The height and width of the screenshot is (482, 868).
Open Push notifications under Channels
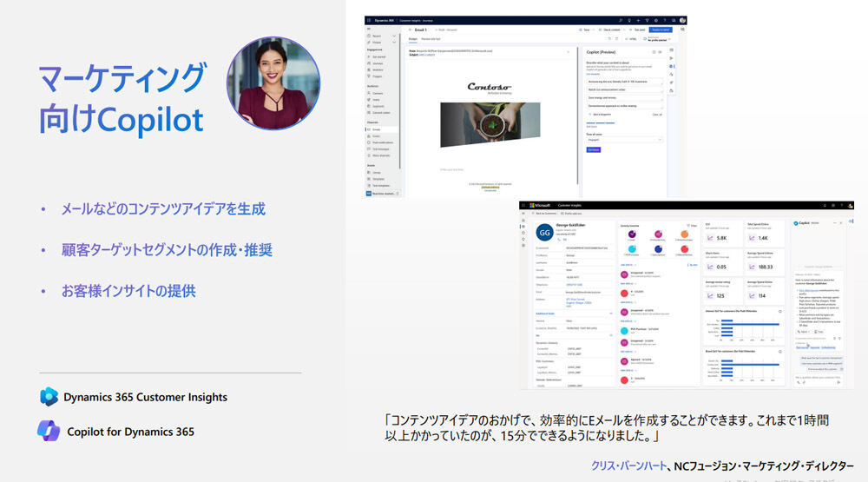pos(381,142)
